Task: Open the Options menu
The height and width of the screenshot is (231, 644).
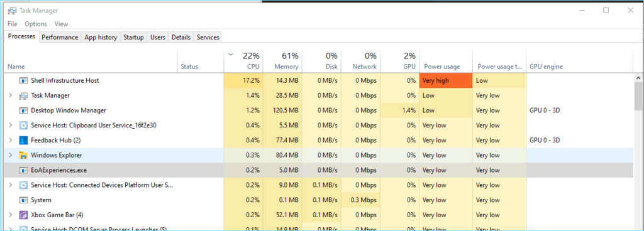Action: pyautogui.click(x=36, y=24)
